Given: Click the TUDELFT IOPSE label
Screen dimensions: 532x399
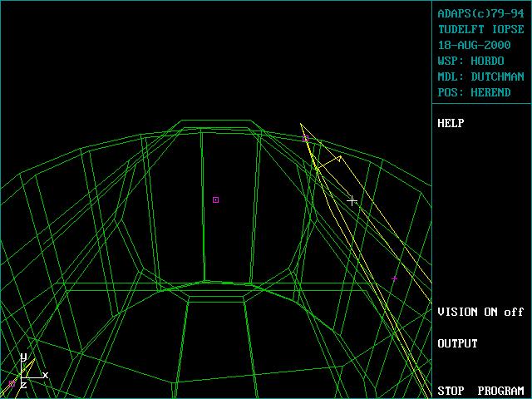Looking at the screenshot, I should (x=480, y=29).
